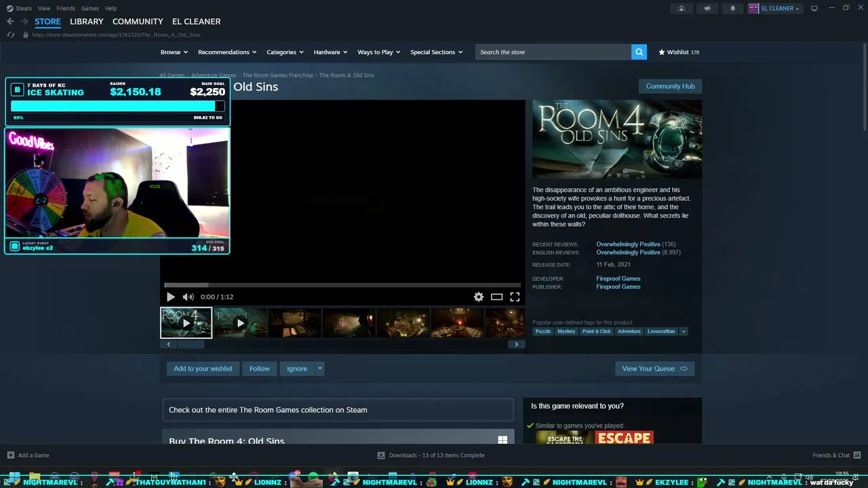Click the EL CLEANER profile avatar
The width and height of the screenshot is (868, 488).
click(753, 8)
